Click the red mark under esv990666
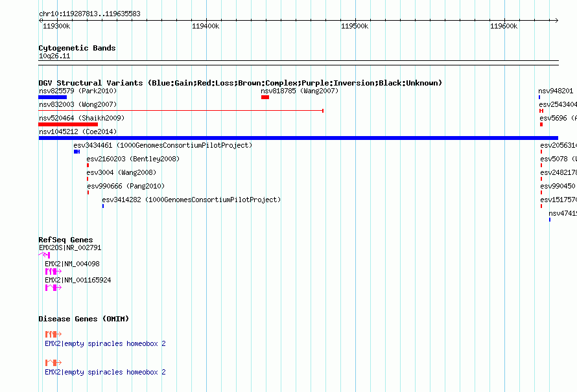 (x=88, y=192)
